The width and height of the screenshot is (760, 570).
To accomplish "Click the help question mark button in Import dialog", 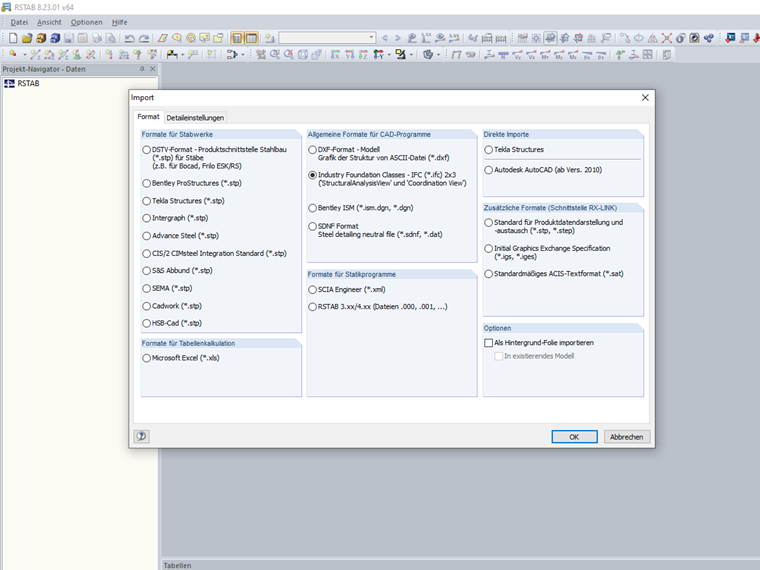I will [x=142, y=436].
